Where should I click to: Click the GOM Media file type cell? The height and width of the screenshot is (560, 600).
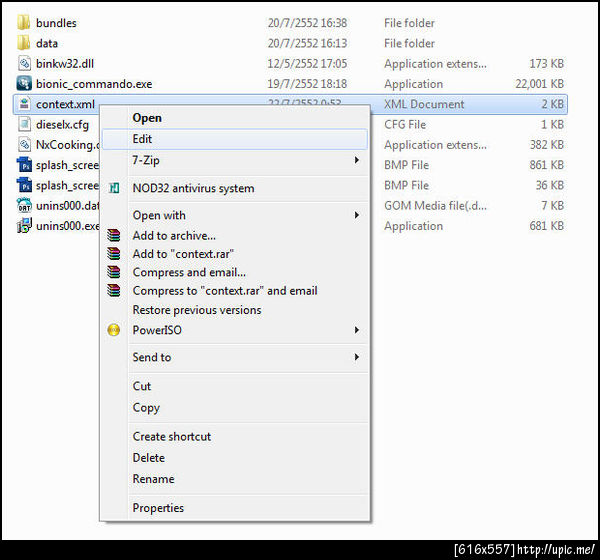435,206
